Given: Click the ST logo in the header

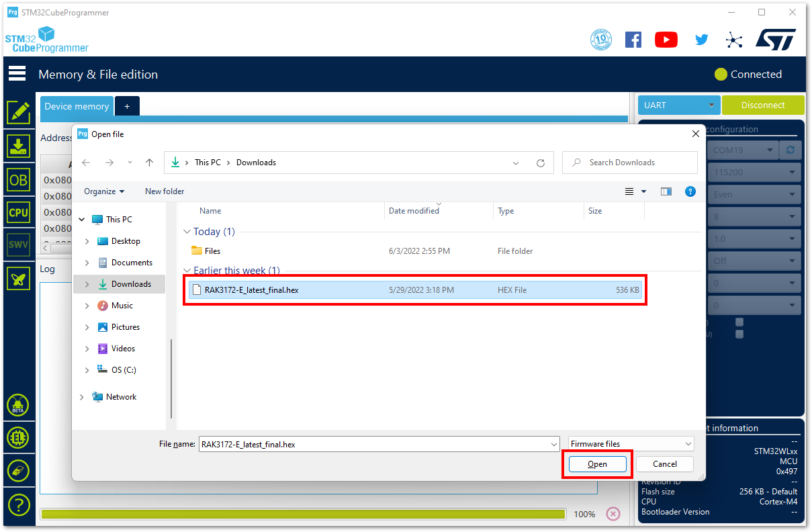Looking at the screenshot, I should pyautogui.click(x=776, y=39).
